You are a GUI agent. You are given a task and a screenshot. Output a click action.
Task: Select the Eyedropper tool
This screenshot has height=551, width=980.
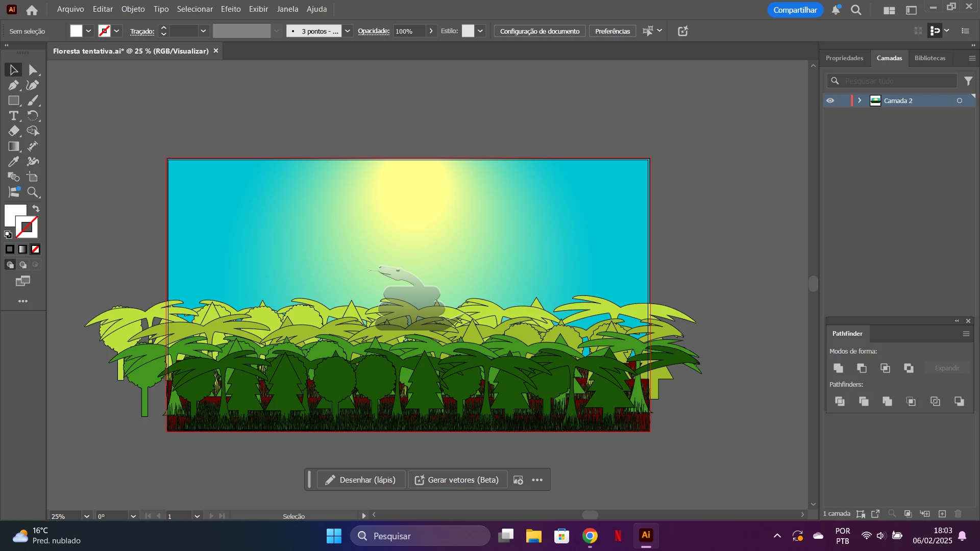click(x=13, y=162)
